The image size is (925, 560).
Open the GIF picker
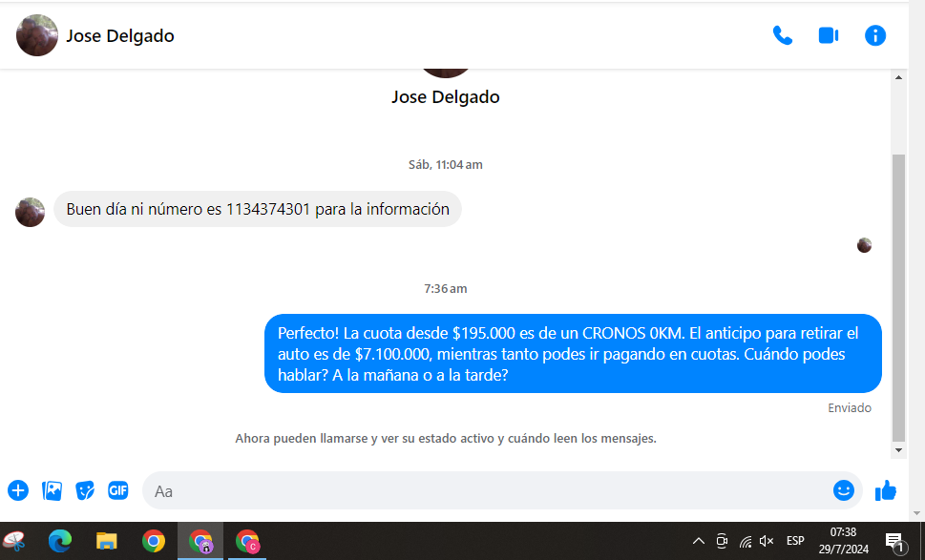tap(118, 490)
